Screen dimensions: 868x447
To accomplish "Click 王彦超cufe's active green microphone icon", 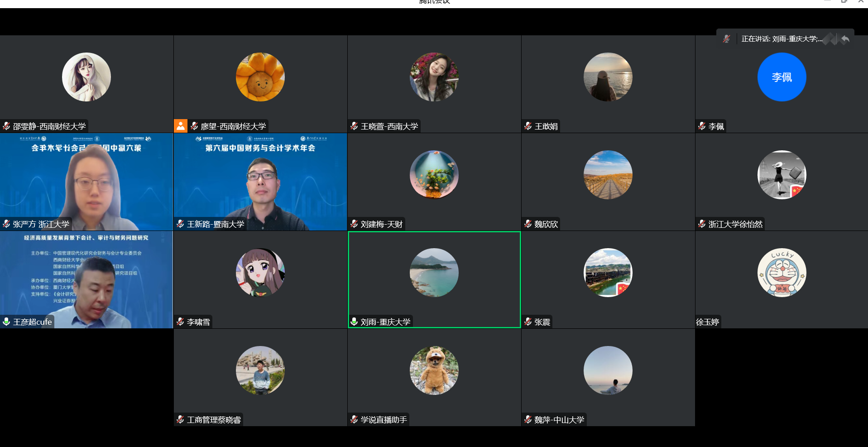I will coord(6,322).
